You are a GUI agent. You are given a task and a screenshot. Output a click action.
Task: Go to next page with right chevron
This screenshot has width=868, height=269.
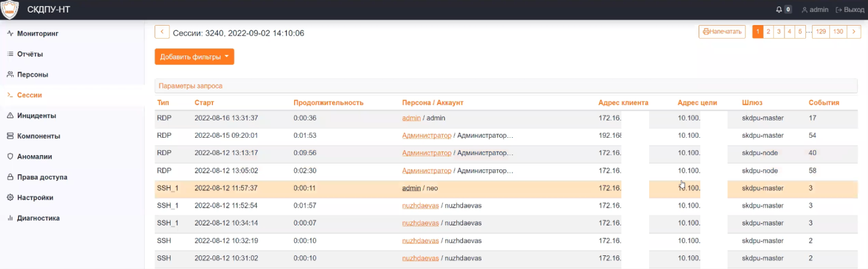point(854,32)
